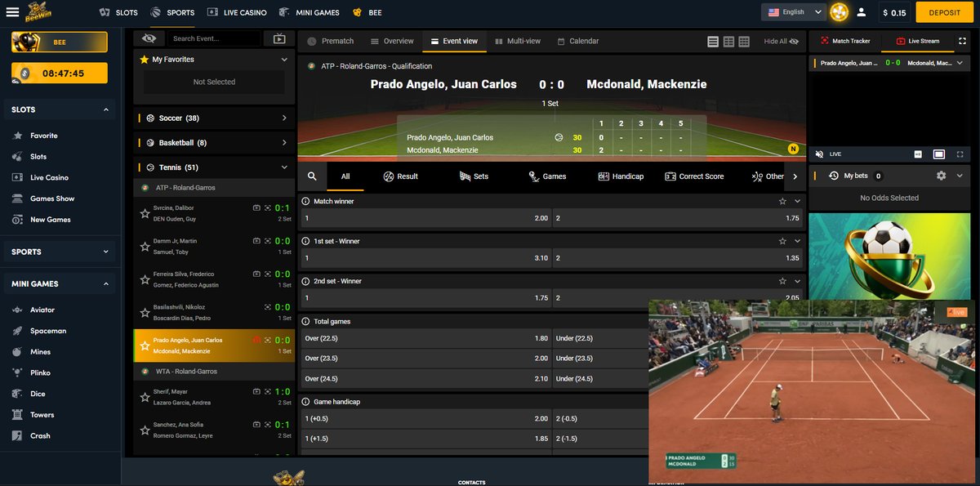980x486 pixels.
Task: Unfavorite the highlighted Prado Angelo match
Action: pyautogui.click(x=145, y=346)
